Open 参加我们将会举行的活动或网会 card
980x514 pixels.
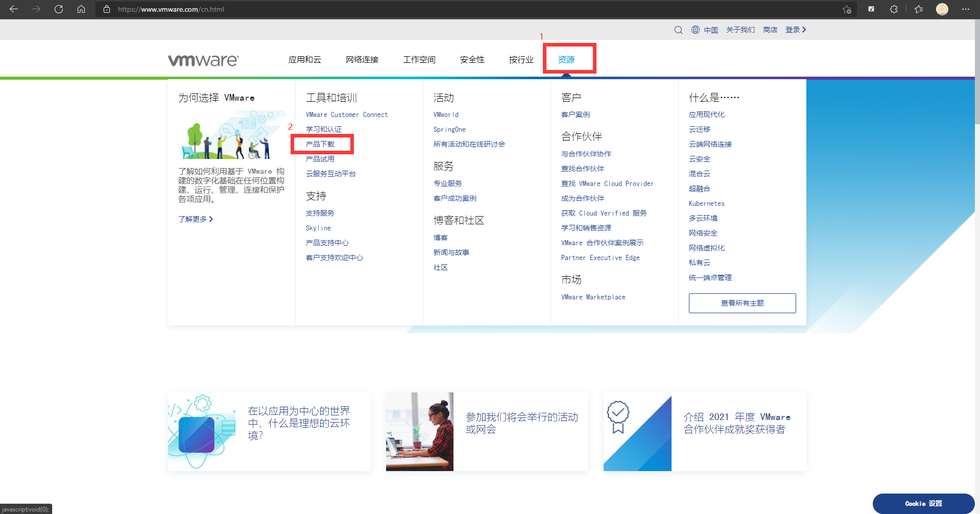[487, 432]
